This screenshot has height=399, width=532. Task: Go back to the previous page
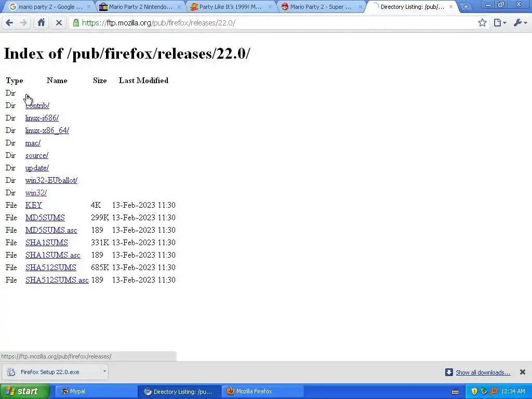pos(9,23)
